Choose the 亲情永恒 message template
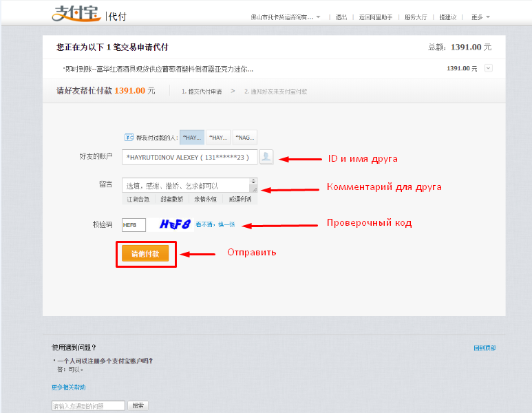Image resolution: width=532 pixels, height=413 pixels. click(206, 199)
